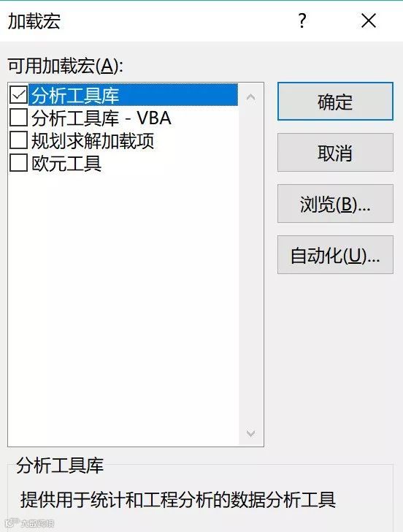403x532 pixels.
Task: Select the 规划求解加载项 list entry
Action: 93,140
